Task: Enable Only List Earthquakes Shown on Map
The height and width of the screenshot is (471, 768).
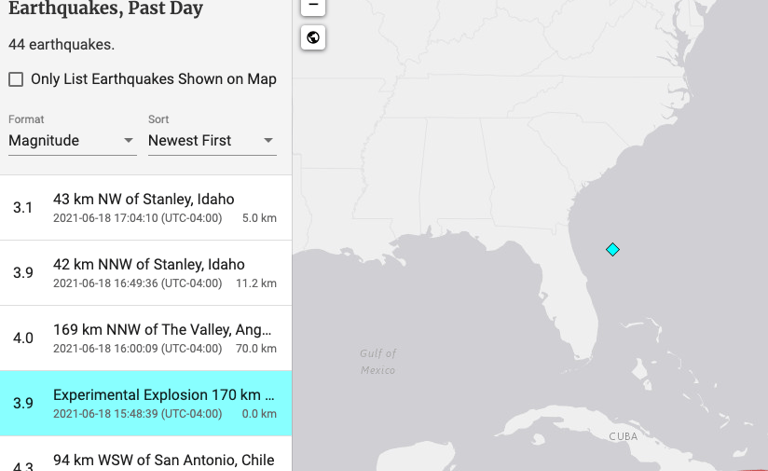Action: tap(16, 79)
